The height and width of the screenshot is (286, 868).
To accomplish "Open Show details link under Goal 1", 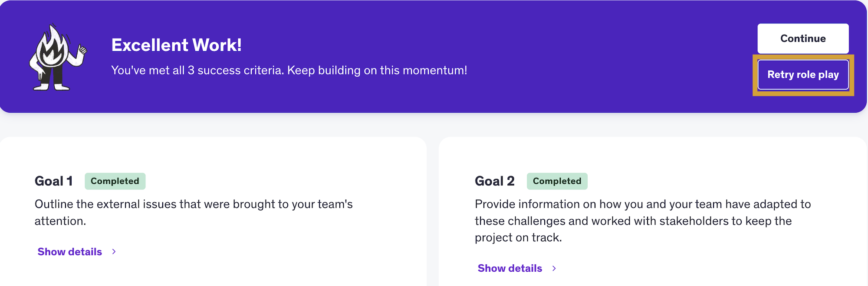I will [70, 252].
